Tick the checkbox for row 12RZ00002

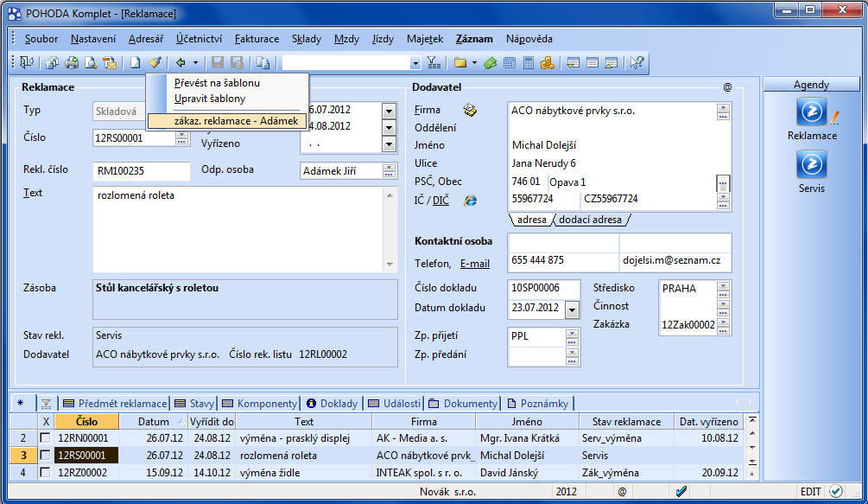(x=45, y=472)
